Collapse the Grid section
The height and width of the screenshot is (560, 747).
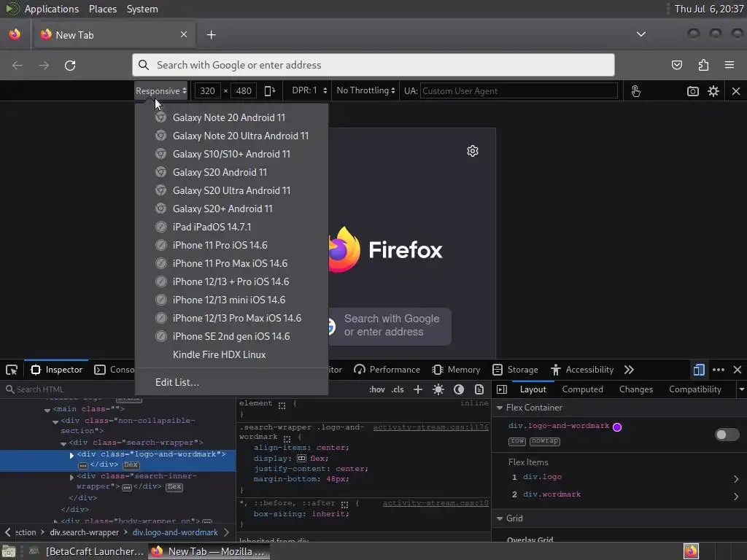[x=500, y=518]
